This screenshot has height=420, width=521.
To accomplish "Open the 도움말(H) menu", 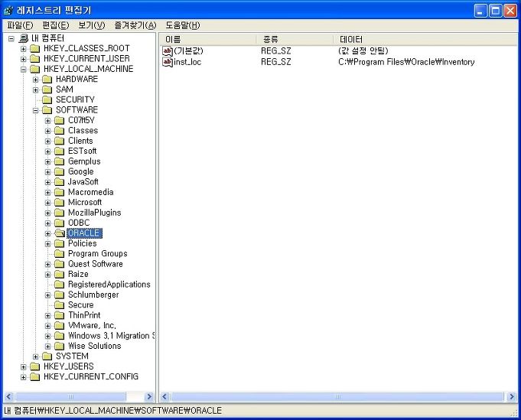I will point(183,25).
